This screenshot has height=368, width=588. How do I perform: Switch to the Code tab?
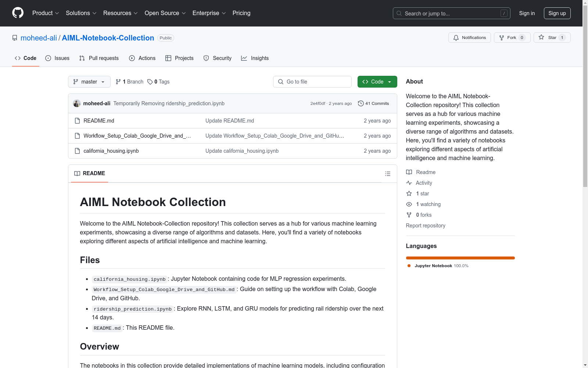click(26, 58)
